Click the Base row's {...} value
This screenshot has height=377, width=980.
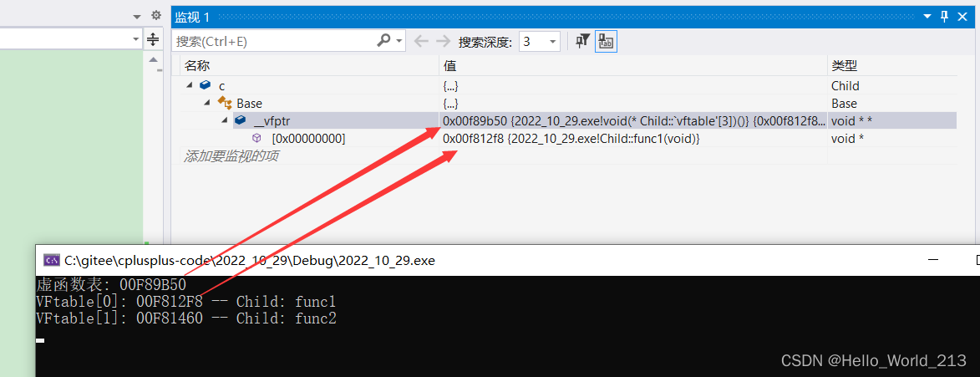(450, 103)
